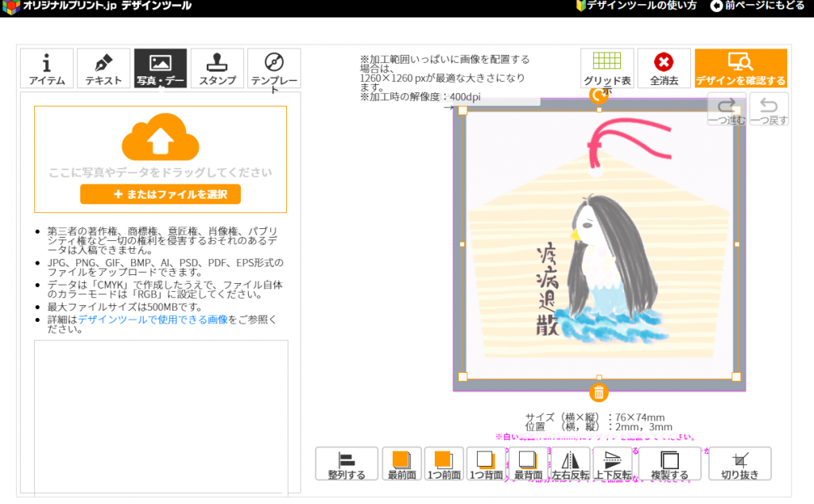Click 左右反転 horizontal flip button

(570, 463)
